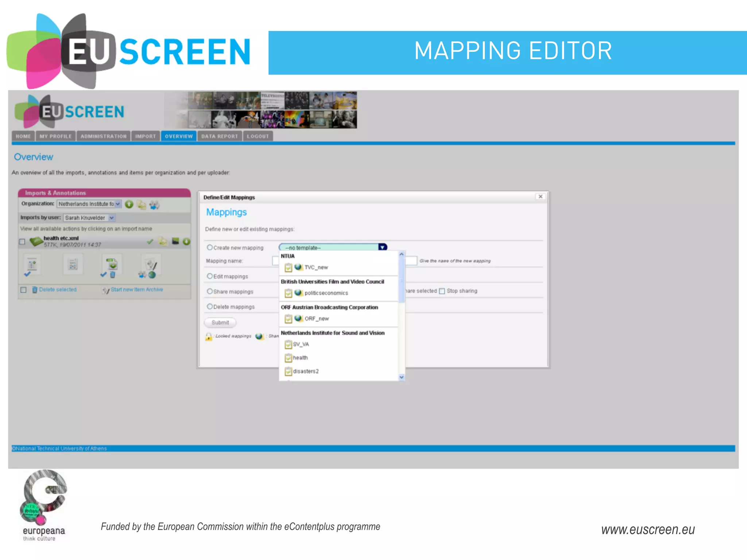The width and height of the screenshot is (747, 560).
Task: Click the XML transform download icon
Action: (x=112, y=263)
